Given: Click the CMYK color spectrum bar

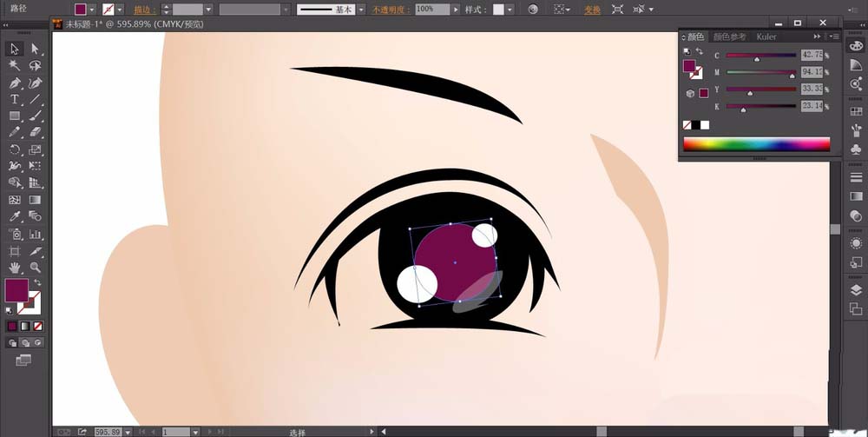Looking at the screenshot, I should pyautogui.click(x=756, y=144).
